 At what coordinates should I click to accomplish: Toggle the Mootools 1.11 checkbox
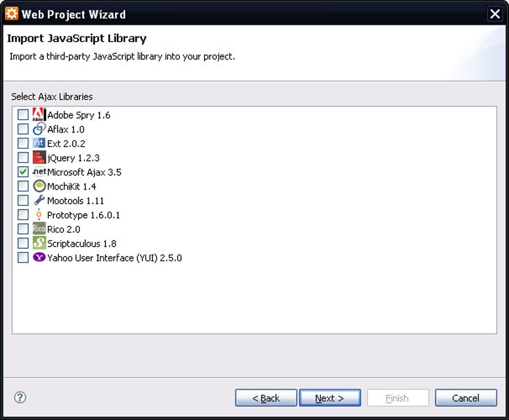click(23, 200)
